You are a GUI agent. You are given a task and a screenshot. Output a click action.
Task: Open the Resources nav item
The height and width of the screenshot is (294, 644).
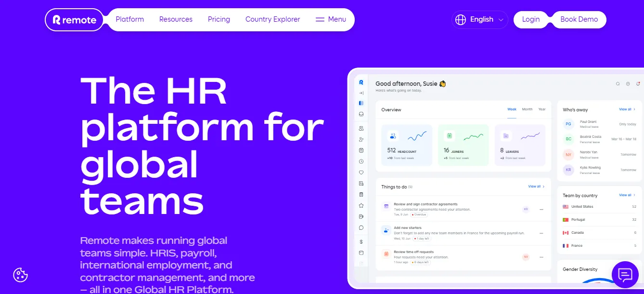176,20
